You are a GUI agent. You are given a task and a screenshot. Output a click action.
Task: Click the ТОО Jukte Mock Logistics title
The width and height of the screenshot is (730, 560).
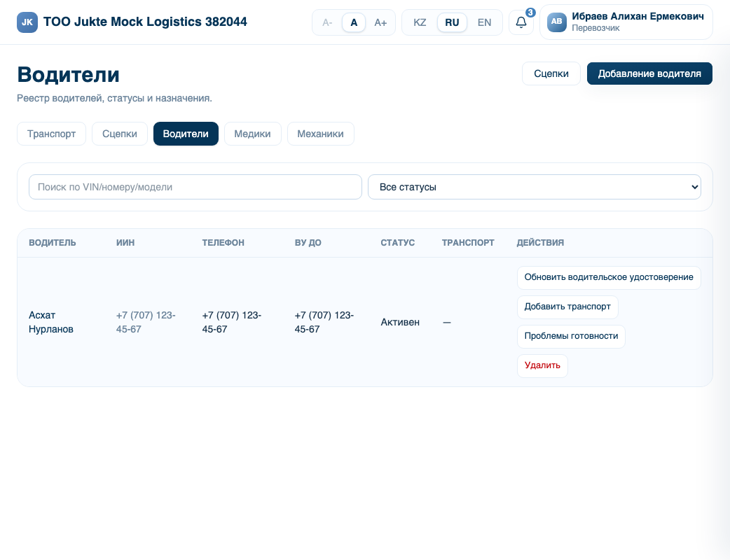[x=145, y=22]
